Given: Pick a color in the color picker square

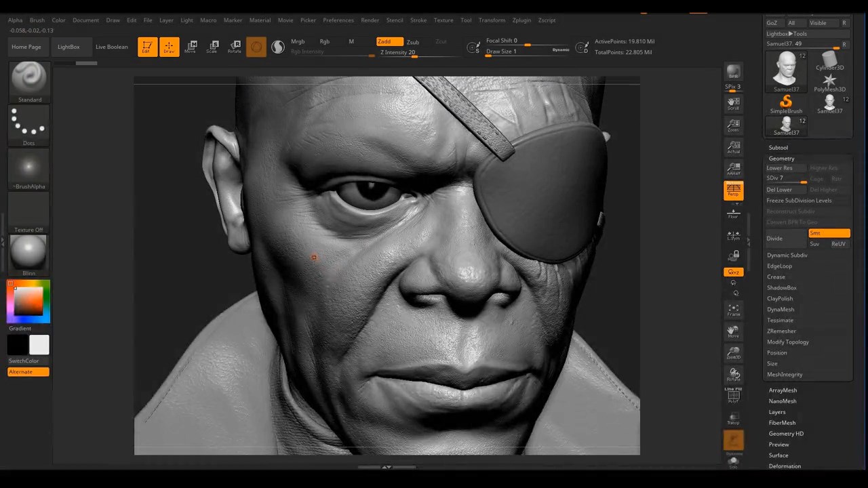Looking at the screenshot, I should (x=28, y=300).
